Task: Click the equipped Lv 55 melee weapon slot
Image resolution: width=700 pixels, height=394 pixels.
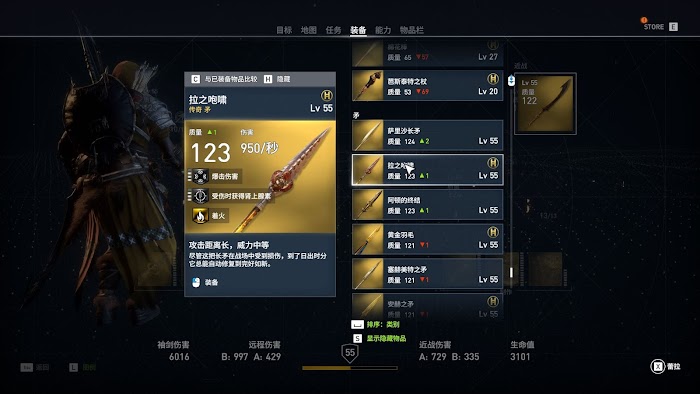Action: point(545,104)
